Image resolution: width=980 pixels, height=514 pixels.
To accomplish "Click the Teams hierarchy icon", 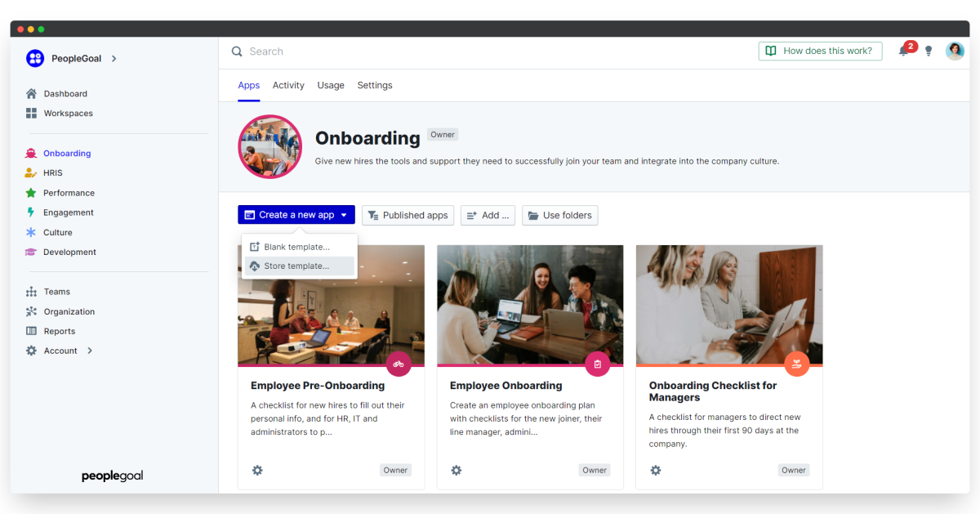I will point(31,292).
